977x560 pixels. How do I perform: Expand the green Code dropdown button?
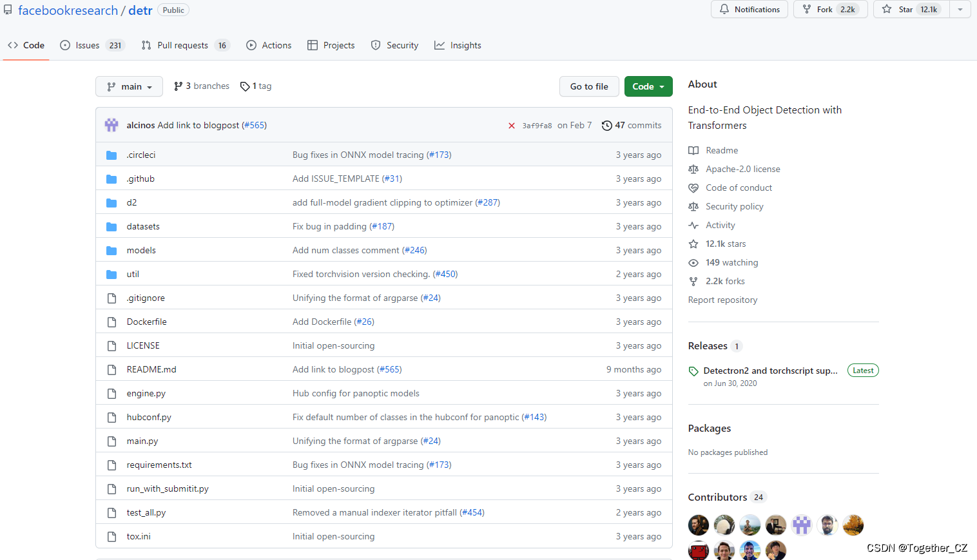[x=648, y=86]
